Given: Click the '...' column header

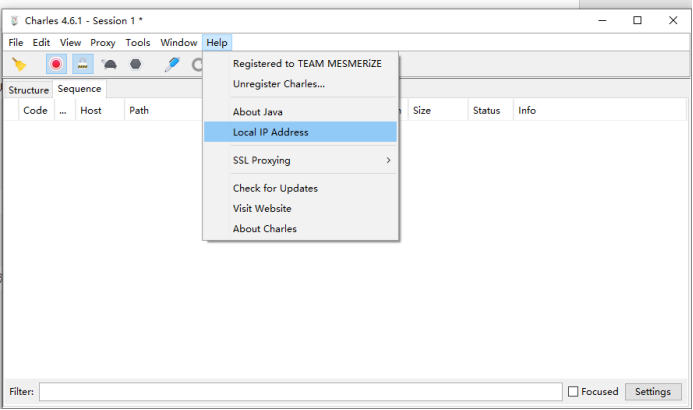Looking at the screenshot, I should coord(64,110).
